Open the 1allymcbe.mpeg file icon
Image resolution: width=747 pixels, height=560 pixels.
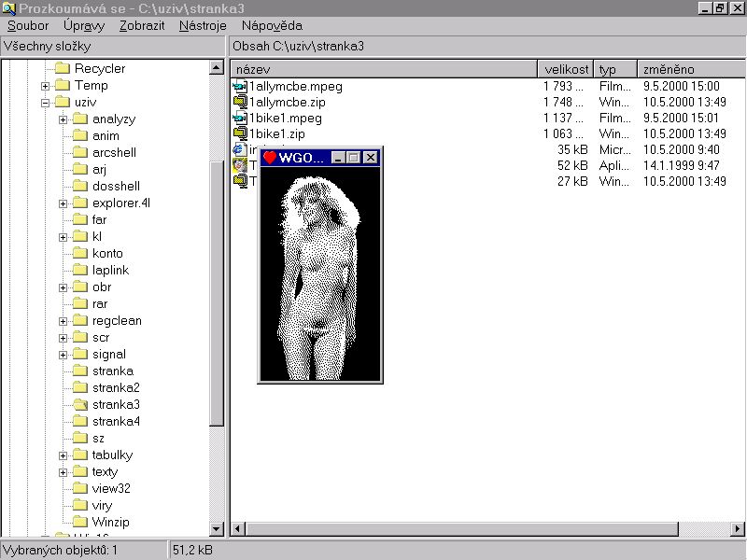click(x=240, y=86)
